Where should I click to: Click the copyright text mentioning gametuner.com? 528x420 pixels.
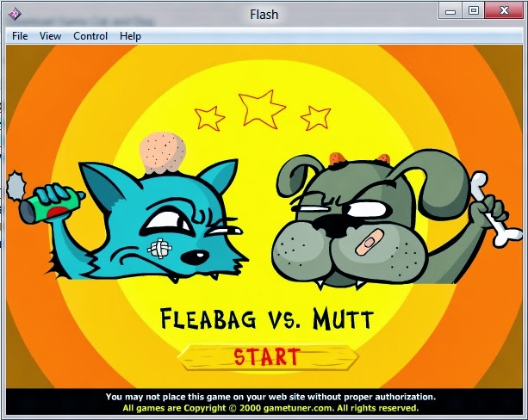[270, 408]
